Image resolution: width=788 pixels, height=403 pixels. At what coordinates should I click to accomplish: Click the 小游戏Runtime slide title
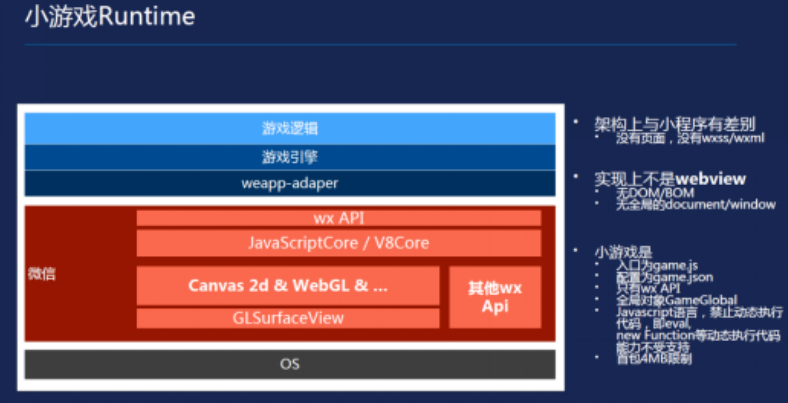[x=110, y=17]
